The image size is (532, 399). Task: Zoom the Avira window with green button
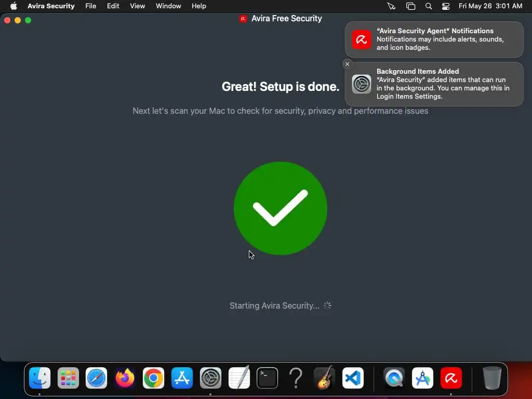(28, 20)
